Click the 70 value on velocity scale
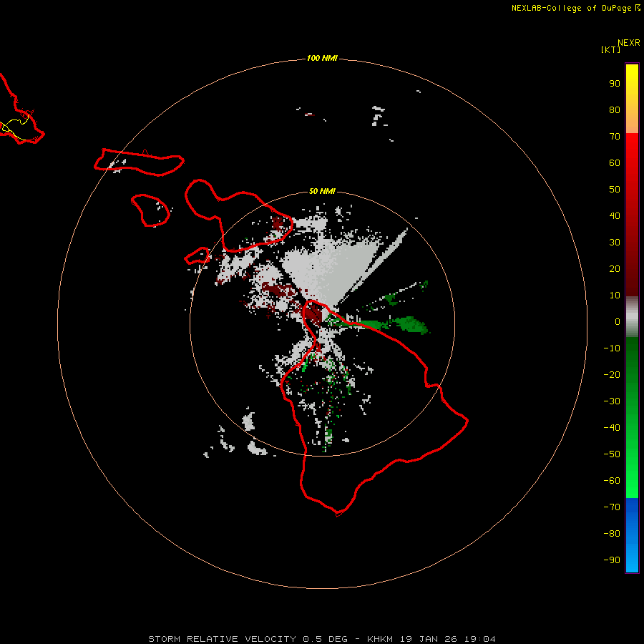Screen dimensions: 644x644 [615, 137]
